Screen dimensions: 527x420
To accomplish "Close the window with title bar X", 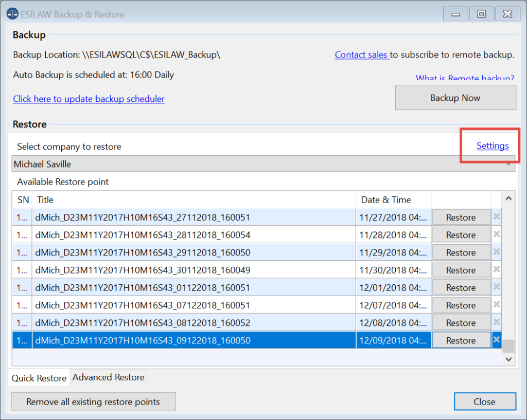I will [507, 14].
